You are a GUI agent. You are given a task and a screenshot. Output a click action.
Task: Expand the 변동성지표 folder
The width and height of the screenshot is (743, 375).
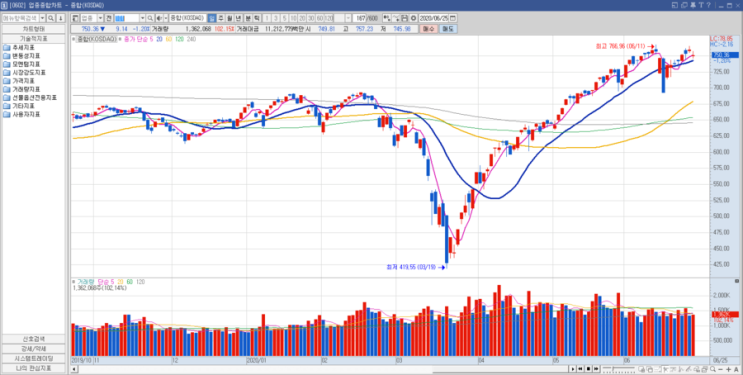pyautogui.click(x=20, y=56)
